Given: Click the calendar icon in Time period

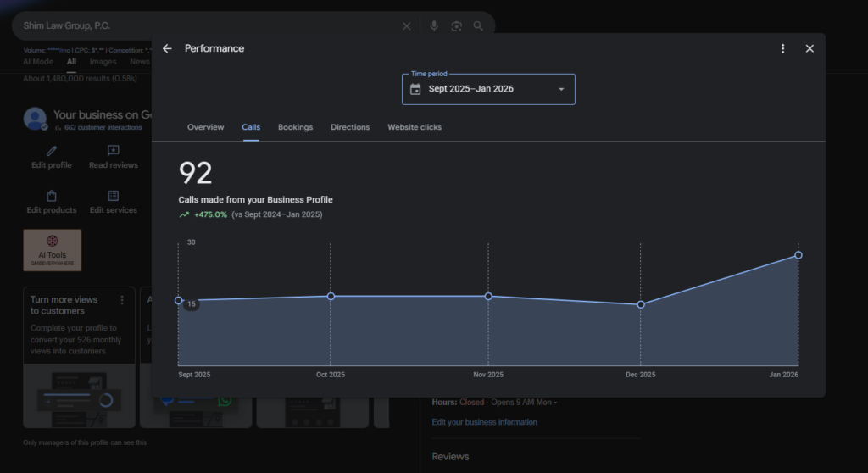Looking at the screenshot, I should point(415,89).
